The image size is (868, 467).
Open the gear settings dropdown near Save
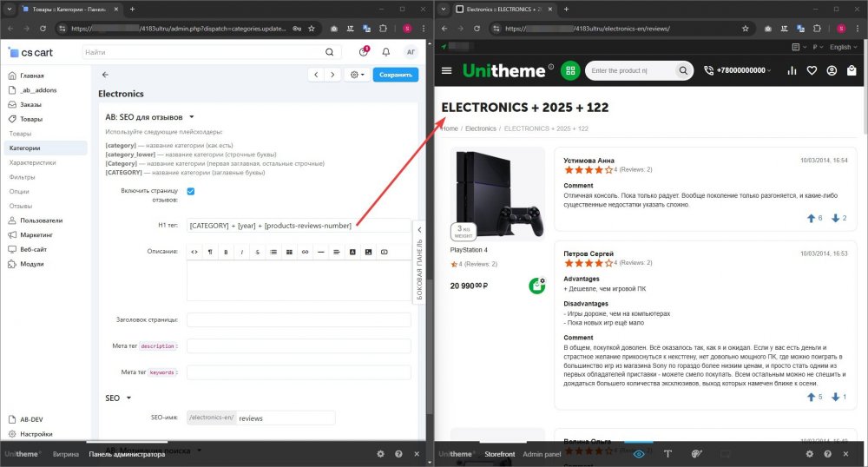(357, 75)
